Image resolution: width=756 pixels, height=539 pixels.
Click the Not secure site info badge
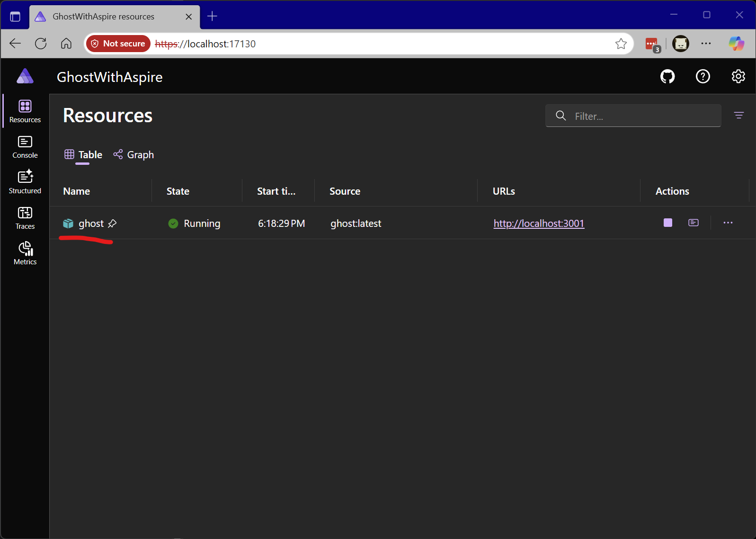[x=118, y=44]
